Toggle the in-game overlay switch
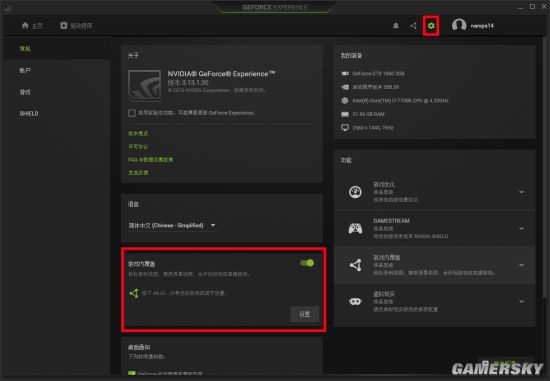550x381 pixels. [307, 263]
